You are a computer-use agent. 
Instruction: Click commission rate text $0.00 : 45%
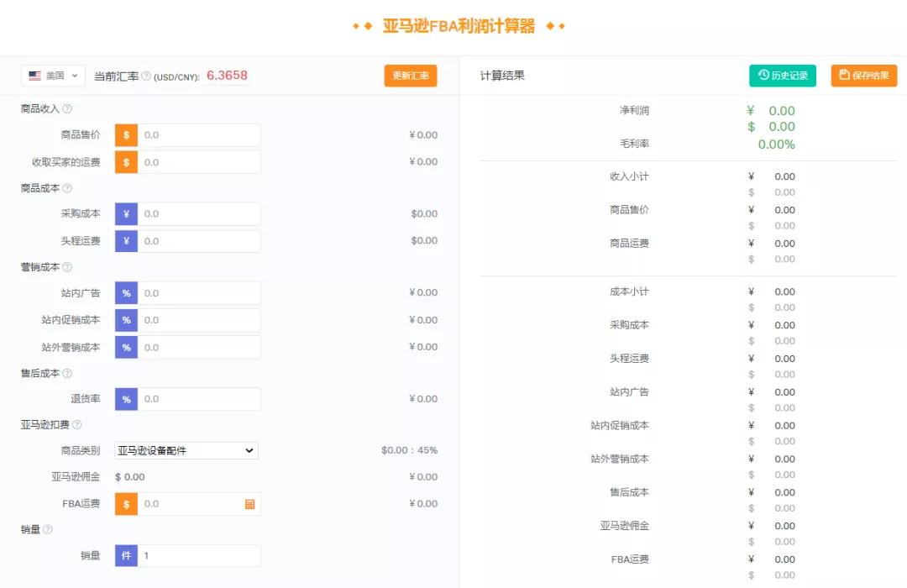(x=409, y=450)
